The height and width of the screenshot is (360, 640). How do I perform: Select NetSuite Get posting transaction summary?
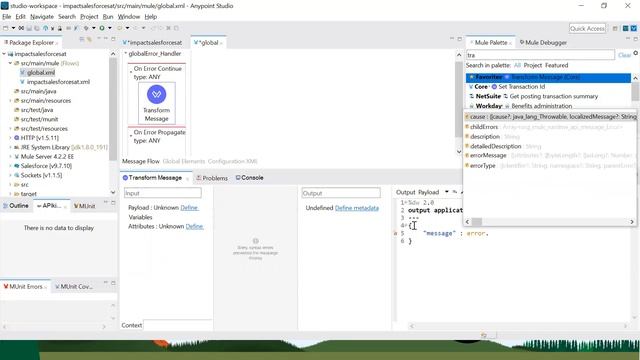(x=548, y=96)
